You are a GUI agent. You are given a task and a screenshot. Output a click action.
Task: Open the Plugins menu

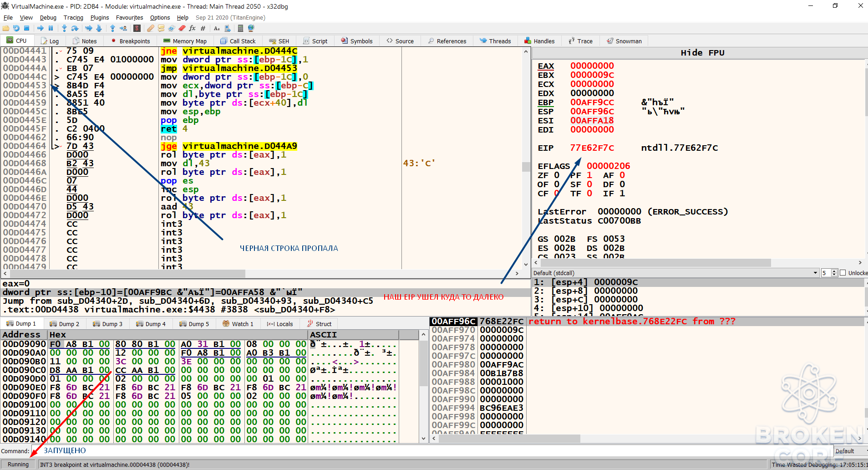[100, 18]
